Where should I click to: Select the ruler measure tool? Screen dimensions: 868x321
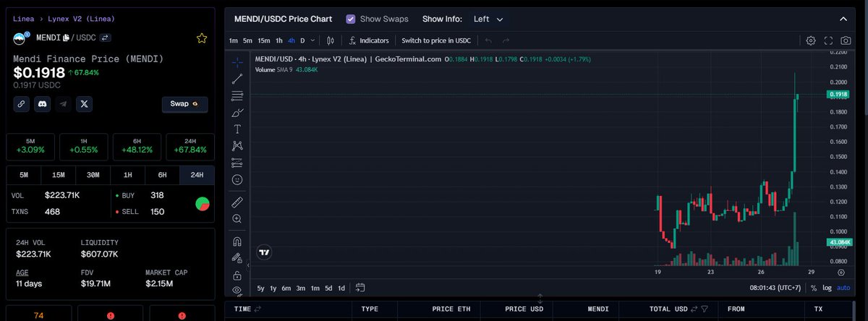[x=237, y=202]
